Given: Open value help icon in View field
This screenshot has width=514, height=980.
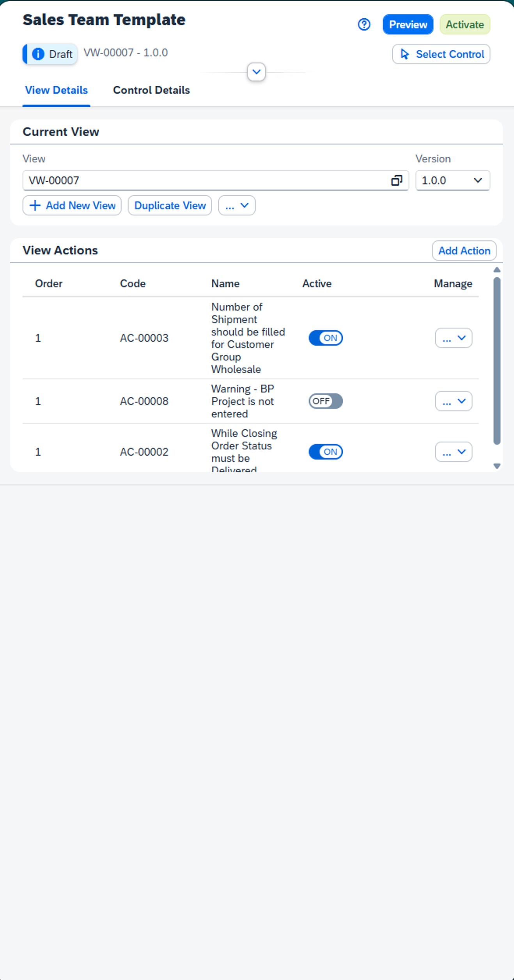Looking at the screenshot, I should (397, 180).
